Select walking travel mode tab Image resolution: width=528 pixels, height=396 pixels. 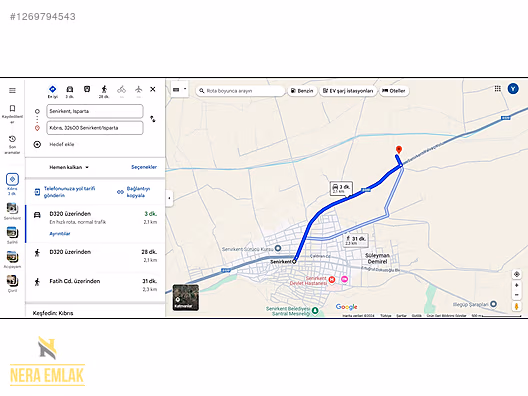tap(104, 92)
